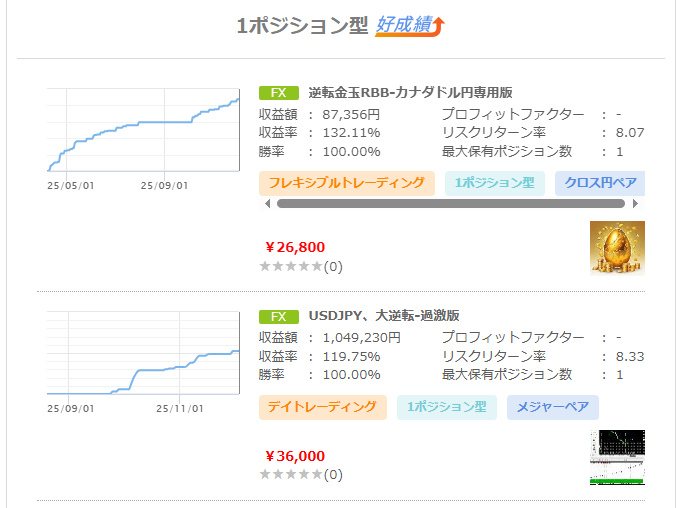676x508 pixels.
Task: Click the star rating under ¥26,800
Action: pos(290,267)
